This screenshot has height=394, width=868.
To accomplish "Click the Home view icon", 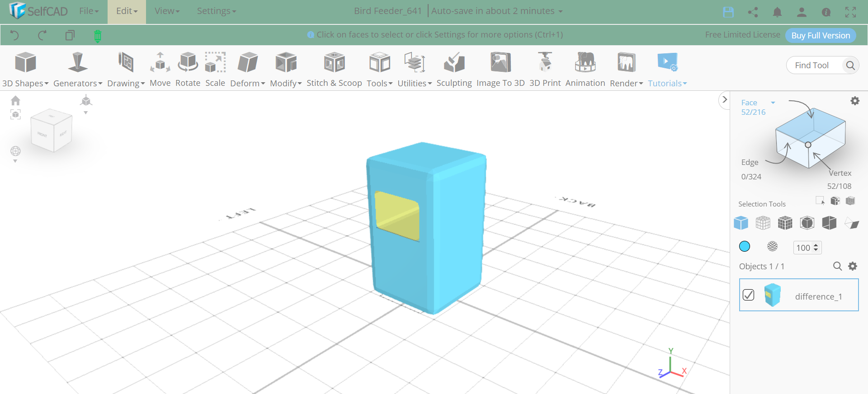I will [x=15, y=100].
